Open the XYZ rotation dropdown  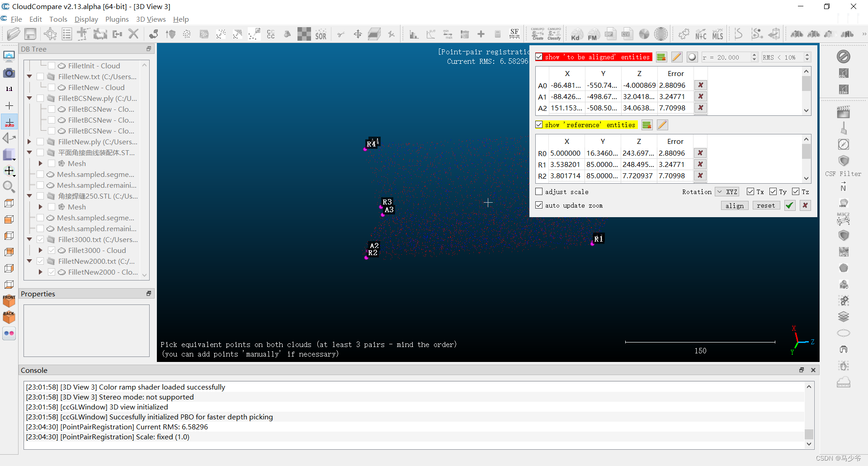(727, 191)
